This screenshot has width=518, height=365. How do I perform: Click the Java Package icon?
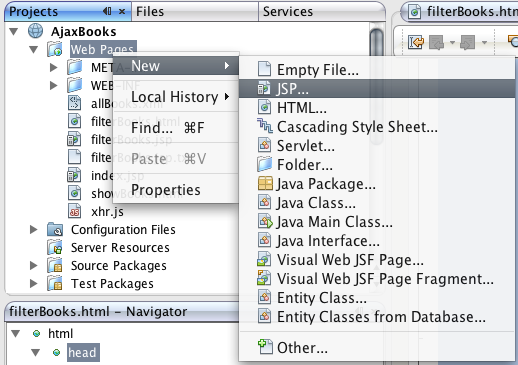pos(265,183)
